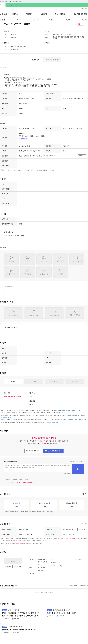This screenshot has width=88, height=644.
Task: Open 채용절차의 공정화에 관한 법률 제4조의3 link
Action: coord(70,410)
